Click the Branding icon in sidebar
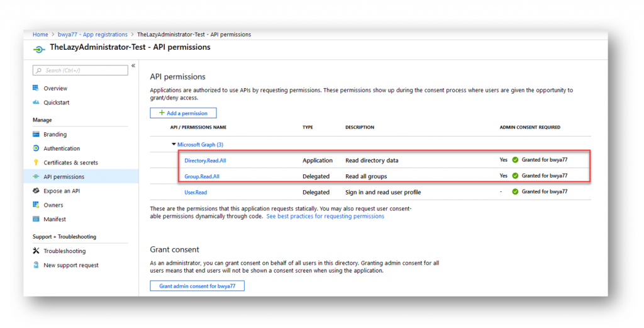Image resolution: width=644 pixels, height=328 pixels. point(36,134)
